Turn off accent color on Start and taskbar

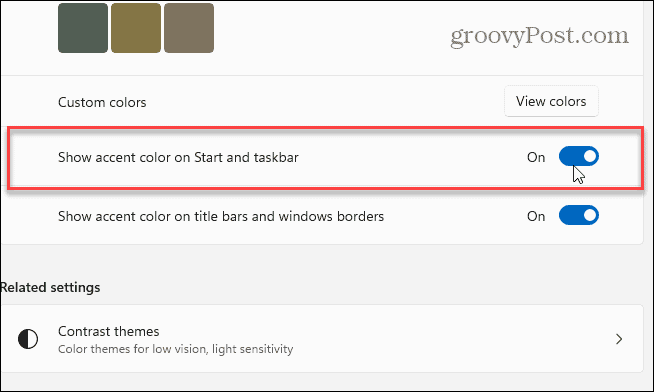[579, 156]
